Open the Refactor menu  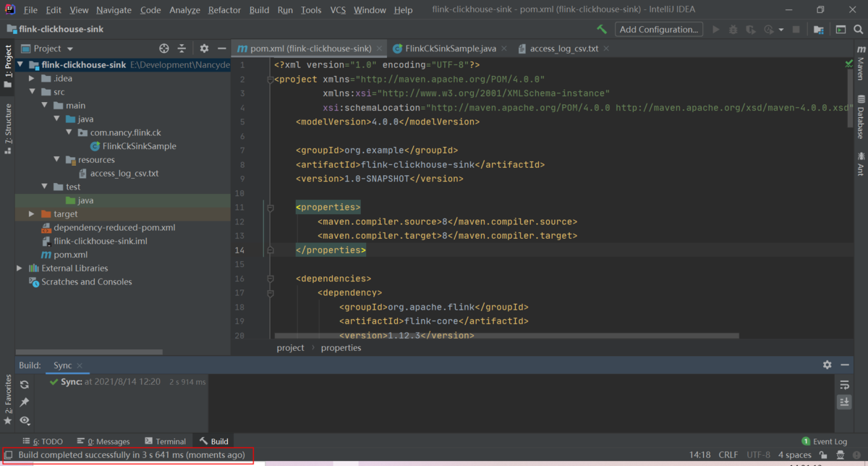pyautogui.click(x=224, y=10)
